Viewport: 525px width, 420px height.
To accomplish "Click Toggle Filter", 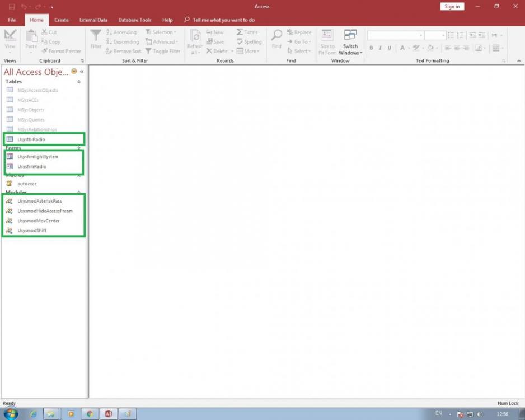I will [x=163, y=51].
